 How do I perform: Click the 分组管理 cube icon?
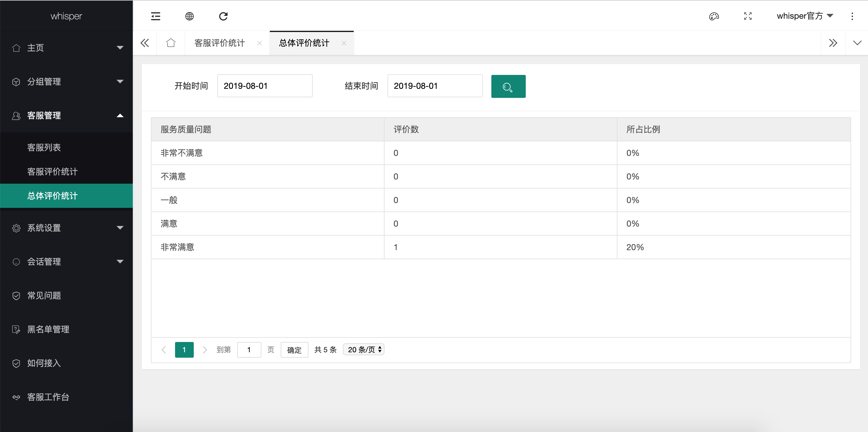pyautogui.click(x=16, y=82)
